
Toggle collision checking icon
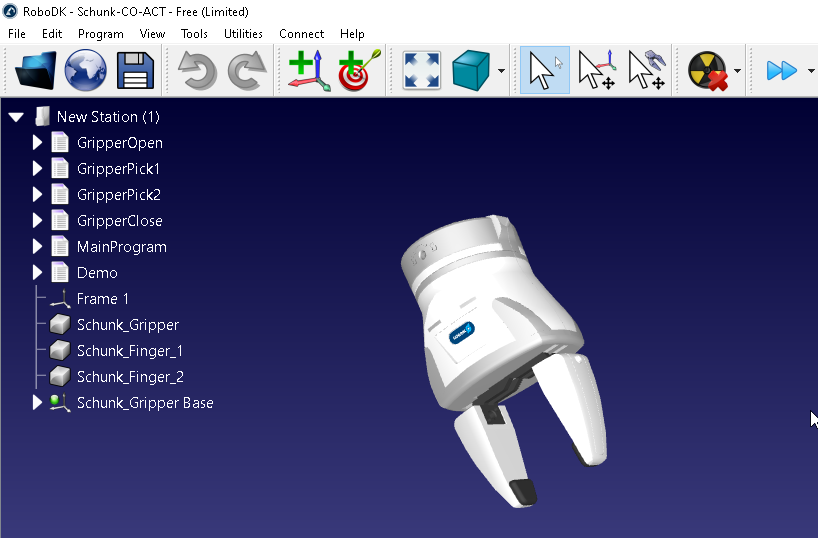coord(708,70)
